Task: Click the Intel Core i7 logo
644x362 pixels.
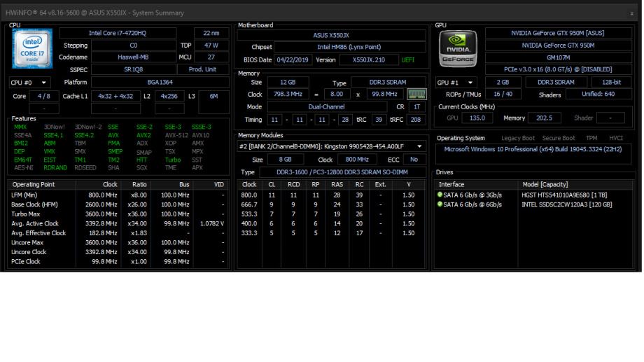Action: pyautogui.click(x=32, y=48)
